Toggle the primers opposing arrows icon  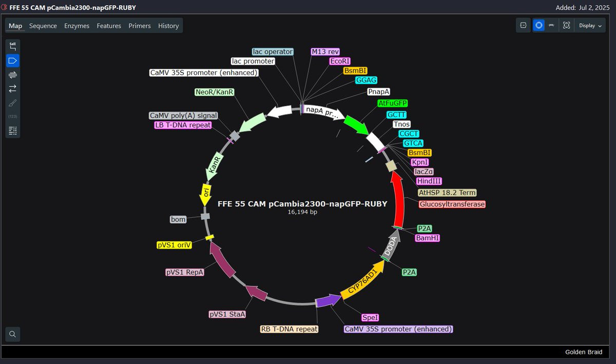pos(13,89)
